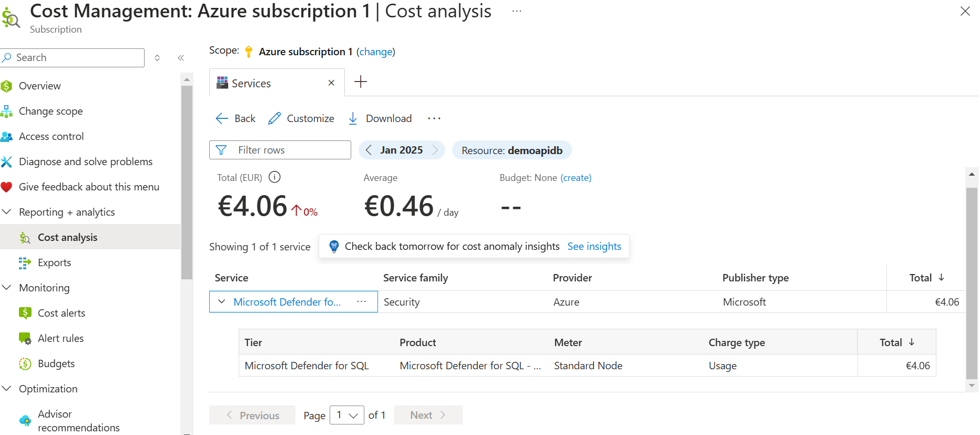Collapse the Reporting + analytics section

click(x=7, y=211)
